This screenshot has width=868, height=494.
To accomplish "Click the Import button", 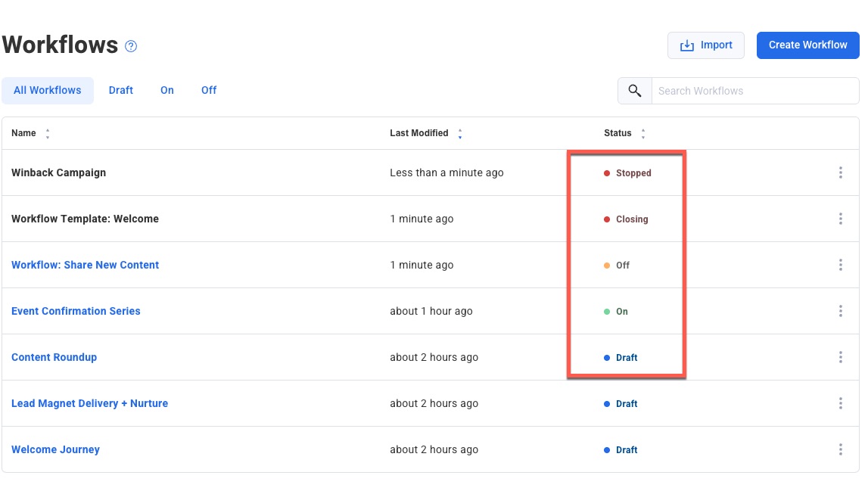I will (705, 45).
